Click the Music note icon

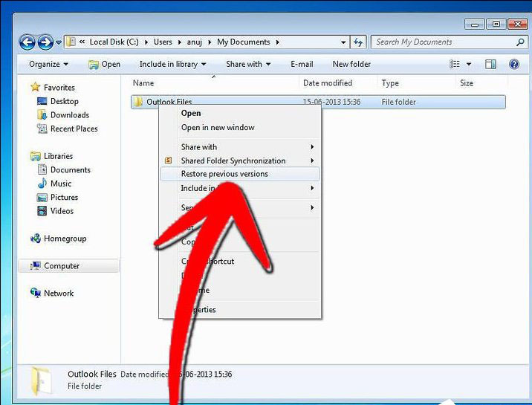[42, 183]
